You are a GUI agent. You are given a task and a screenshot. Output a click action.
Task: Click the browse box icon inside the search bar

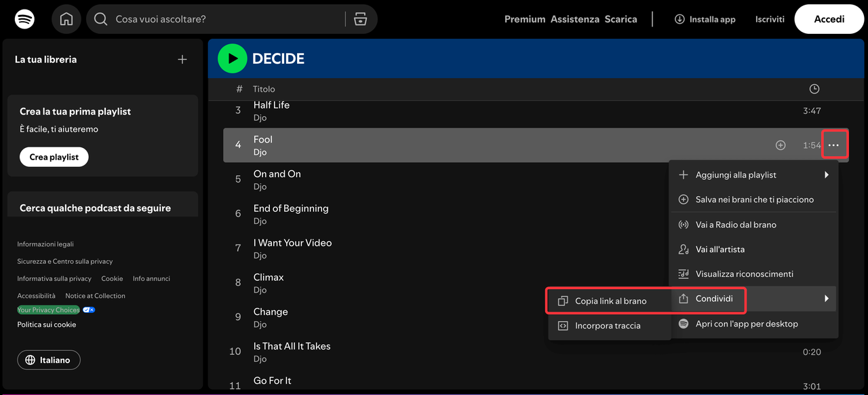coord(360,18)
